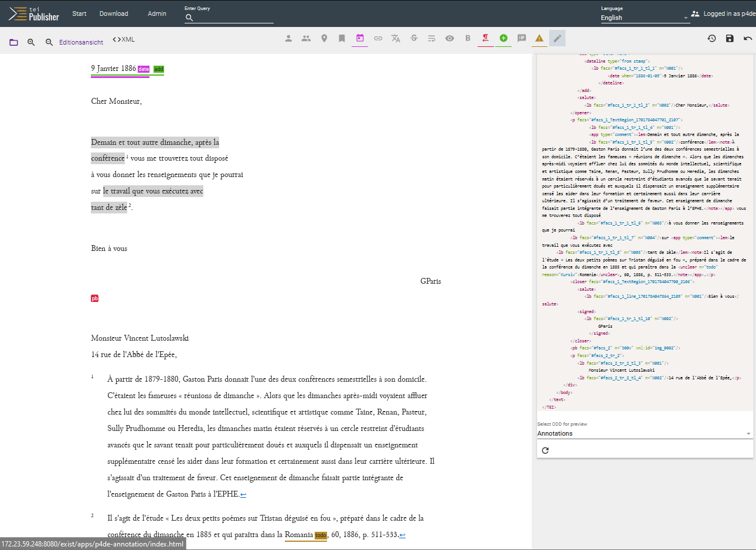Add a comment annotation via speech bubble icon

[x=521, y=38]
